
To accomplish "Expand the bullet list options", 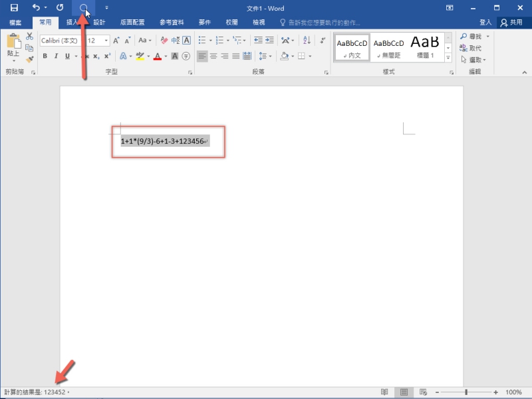I will (x=210, y=41).
